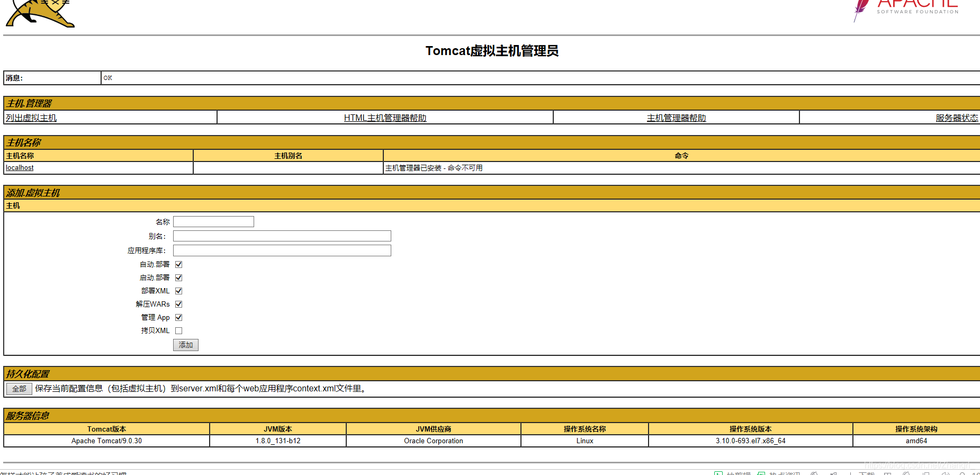This screenshot has width=980, height=475.
Task: Click the 操作系统版本 column header
Action: 751,429
